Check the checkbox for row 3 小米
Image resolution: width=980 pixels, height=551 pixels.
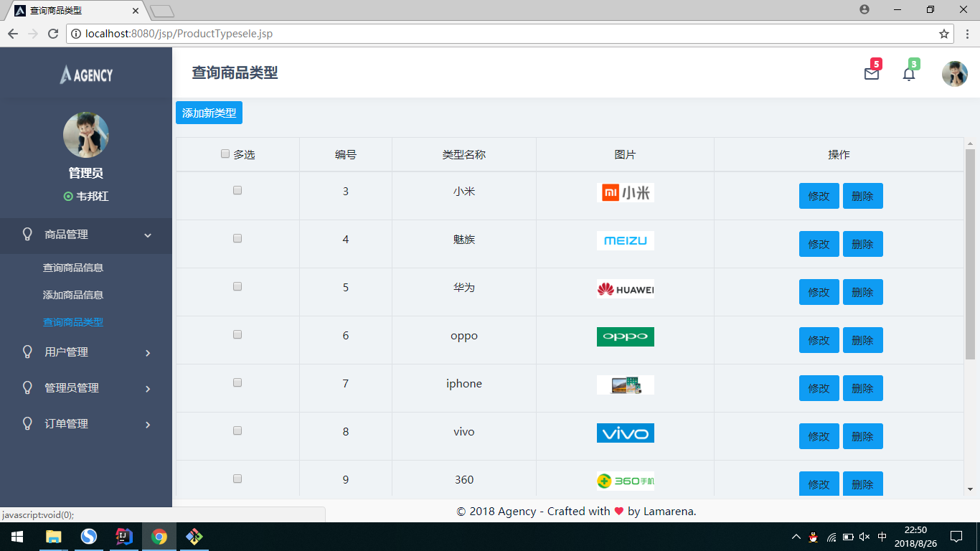pos(237,190)
